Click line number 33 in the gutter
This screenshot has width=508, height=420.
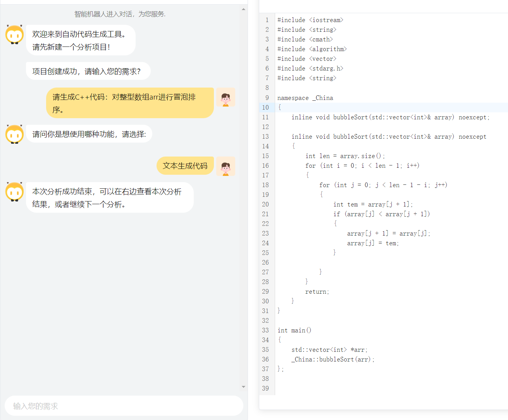pos(265,330)
